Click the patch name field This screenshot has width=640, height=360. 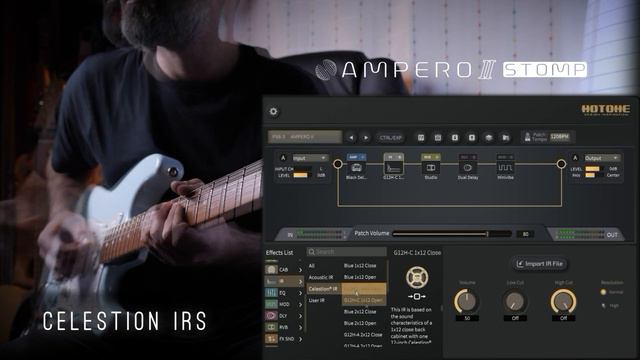[304, 137]
